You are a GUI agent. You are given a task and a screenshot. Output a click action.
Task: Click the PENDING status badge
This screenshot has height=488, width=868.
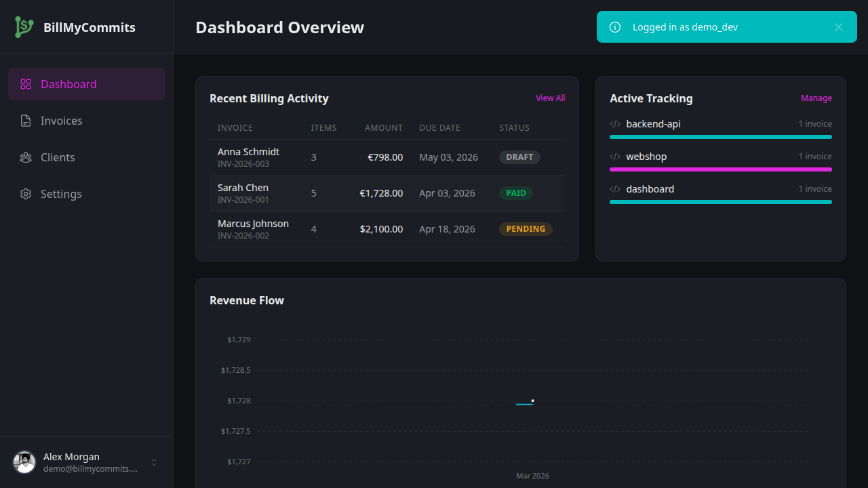coord(526,229)
